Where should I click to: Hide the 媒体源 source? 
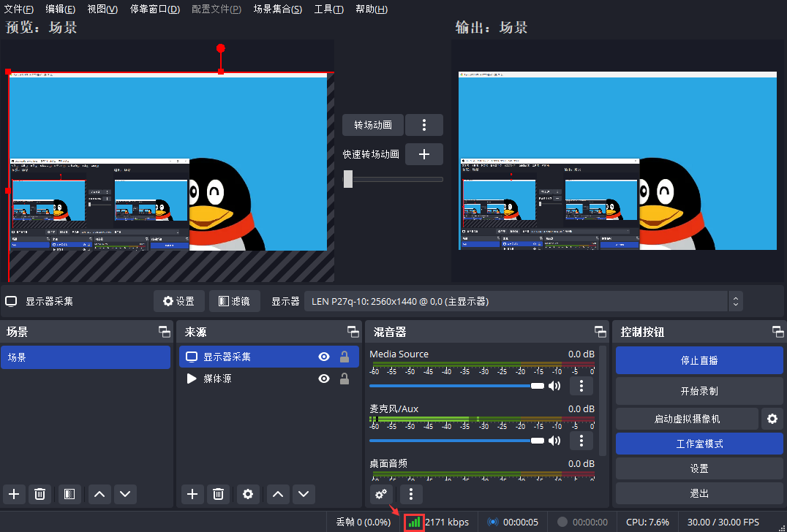tap(324, 379)
